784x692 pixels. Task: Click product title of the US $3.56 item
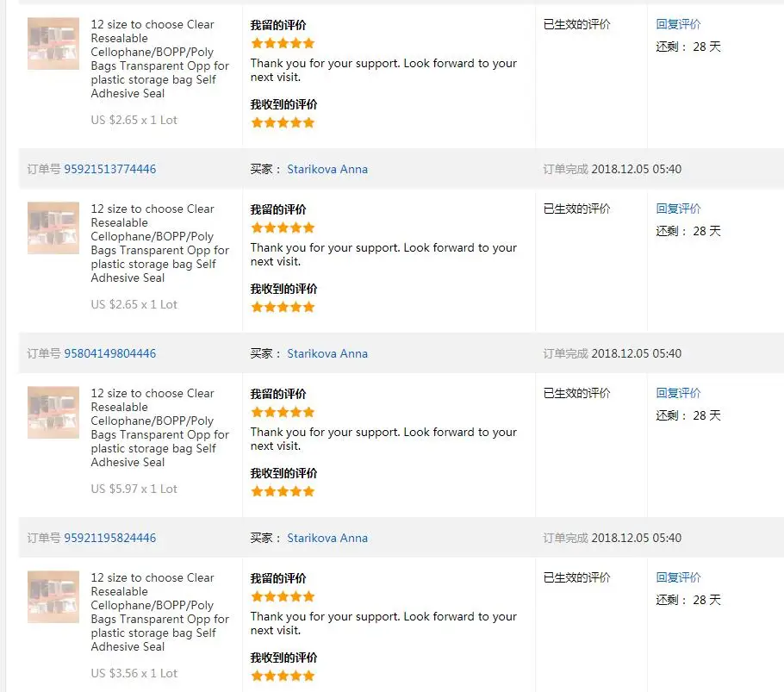[x=159, y=612]
